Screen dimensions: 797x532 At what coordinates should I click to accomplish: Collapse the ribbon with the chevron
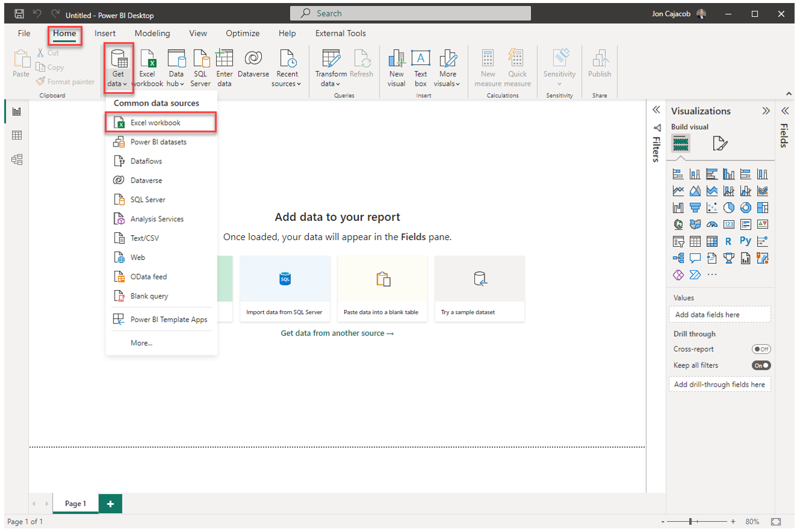coord(789,93)
